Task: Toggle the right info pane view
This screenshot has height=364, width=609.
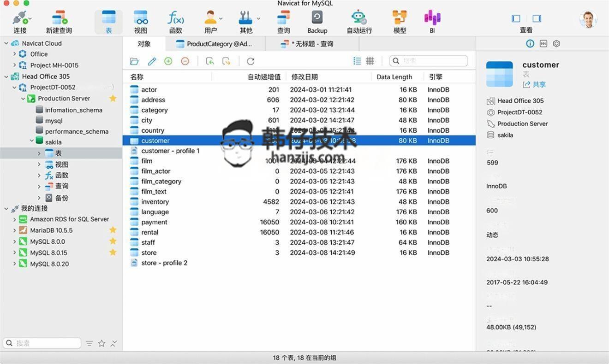Action: click(x=537, y=18)
